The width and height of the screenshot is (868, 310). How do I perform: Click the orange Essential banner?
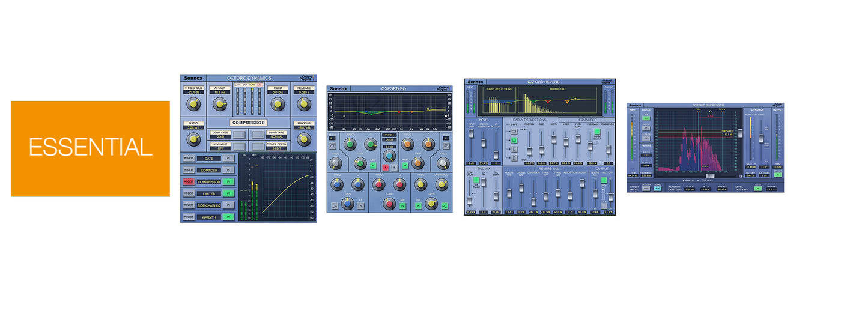point(90,148)
